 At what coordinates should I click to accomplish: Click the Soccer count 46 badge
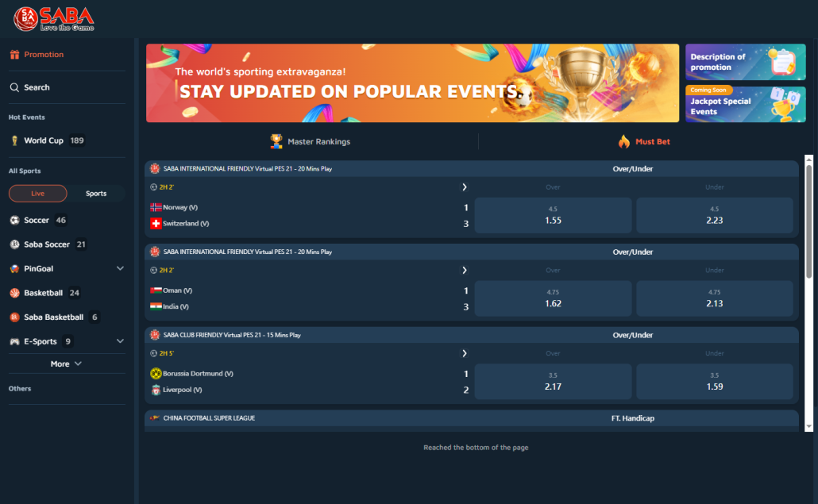(61, 220)
